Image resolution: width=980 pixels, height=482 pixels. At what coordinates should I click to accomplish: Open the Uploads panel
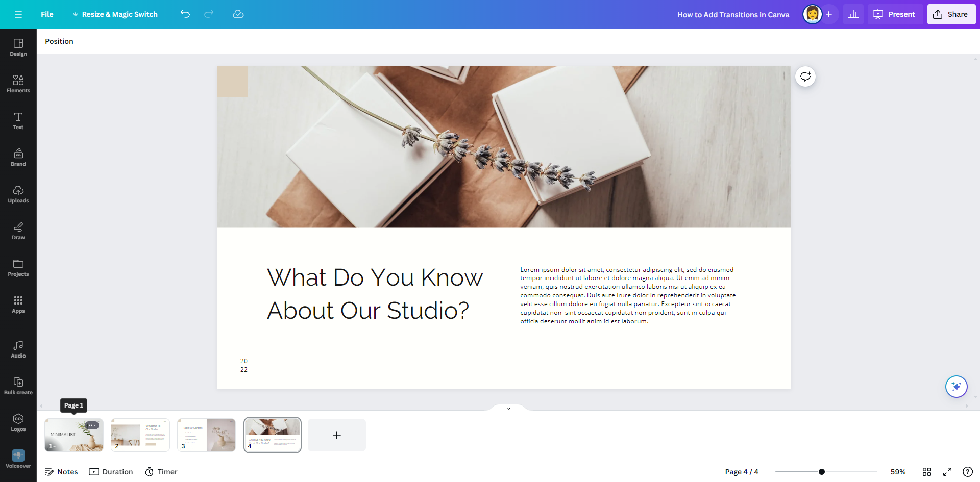[x=18, y=194]
